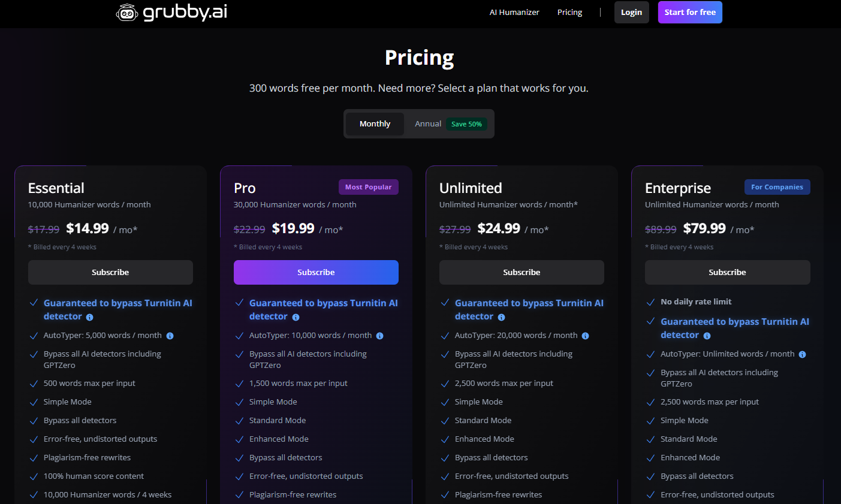
Task: Click Pro 'Guaranteed to bypass Turnitin AI detector' link
Action: point(323,309)
